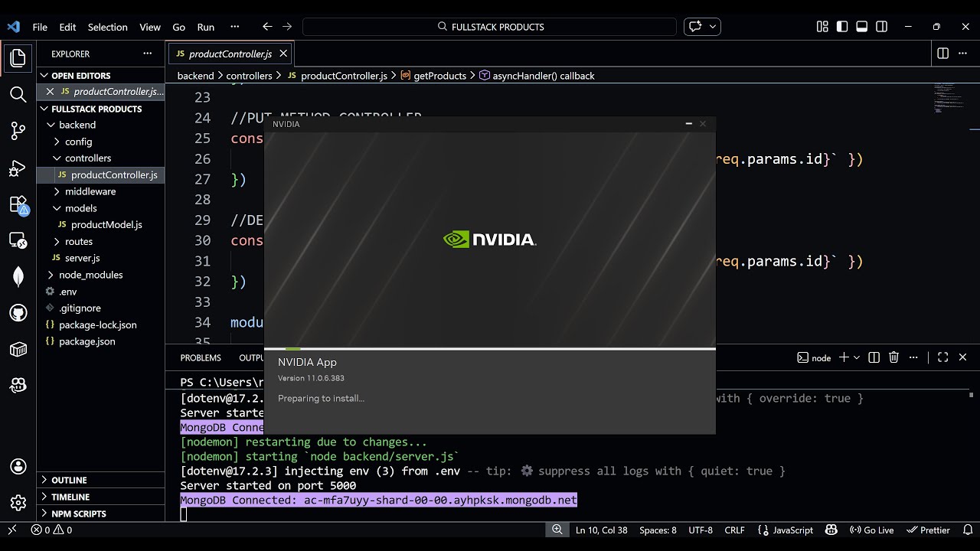Open the Copilot chat icon in activity bar
This screenshot has height=551, width=980.
pos(18,386)
